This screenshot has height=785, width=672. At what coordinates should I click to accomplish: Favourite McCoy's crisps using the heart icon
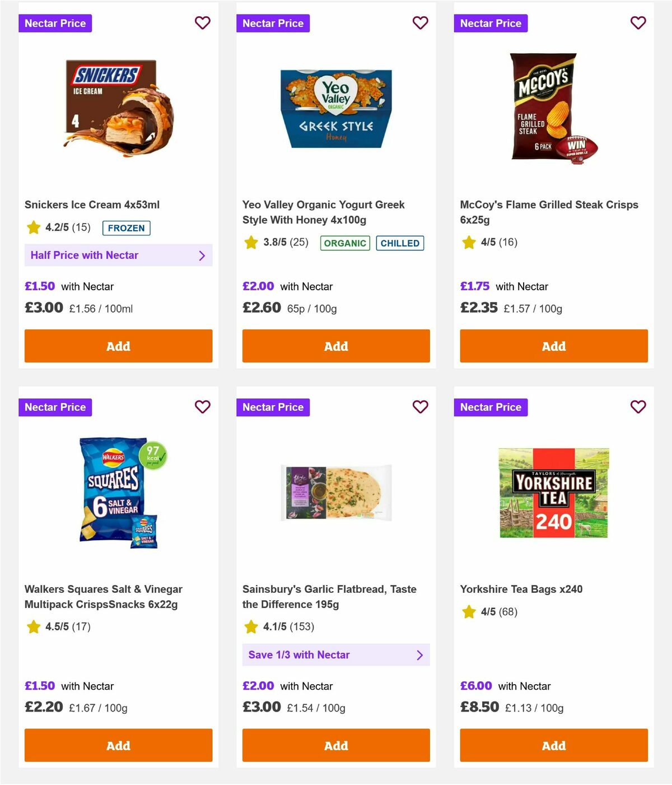638,23
